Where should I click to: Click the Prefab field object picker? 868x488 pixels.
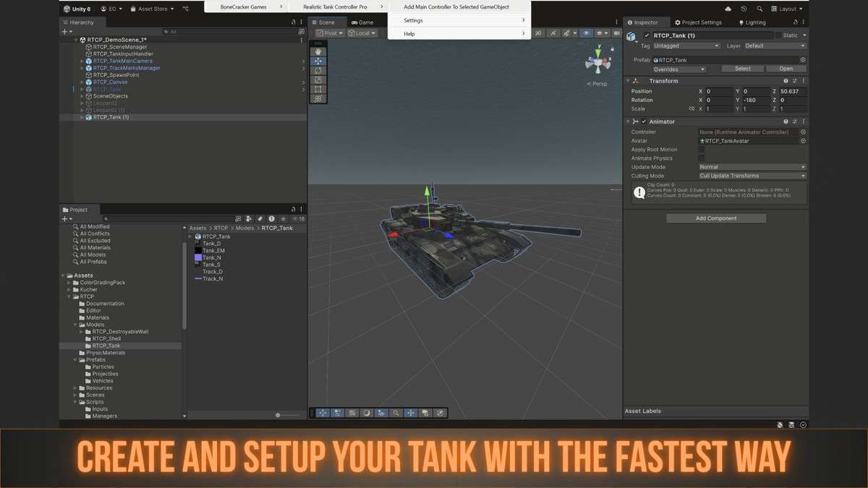click(803, 60)
